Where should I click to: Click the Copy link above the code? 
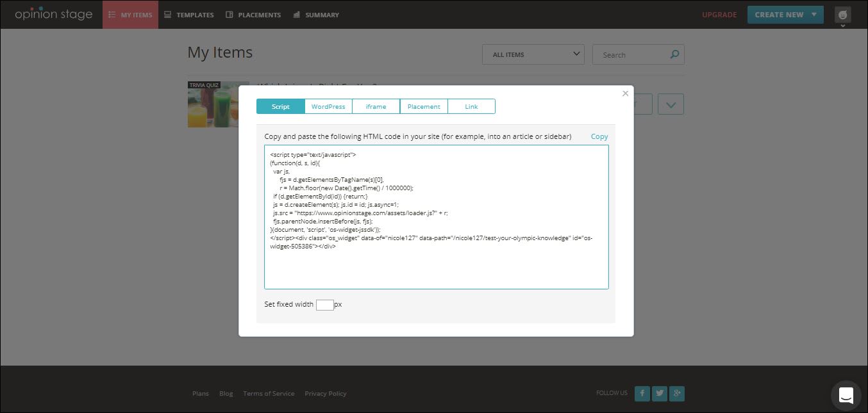(x=599, y=136)
